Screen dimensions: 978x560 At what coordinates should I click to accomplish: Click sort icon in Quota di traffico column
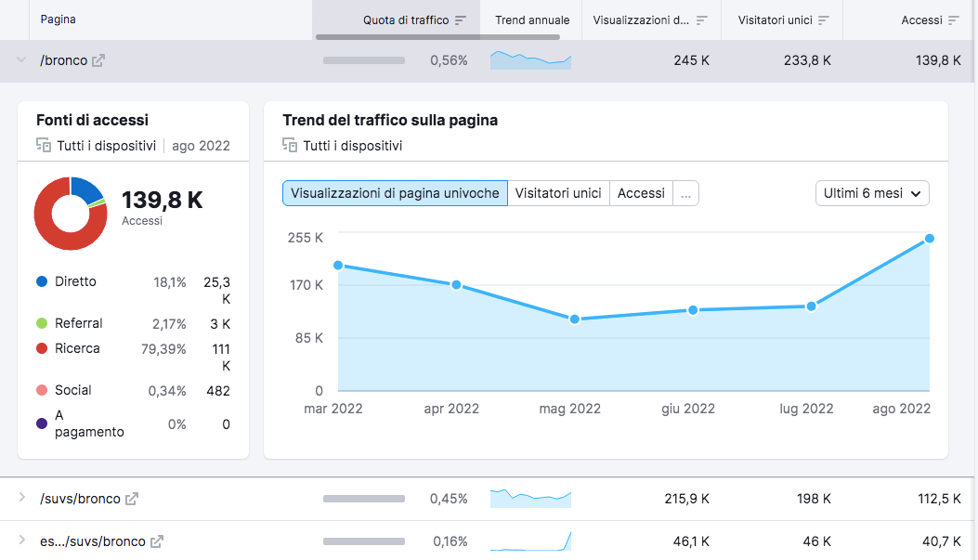click(461, 20)
